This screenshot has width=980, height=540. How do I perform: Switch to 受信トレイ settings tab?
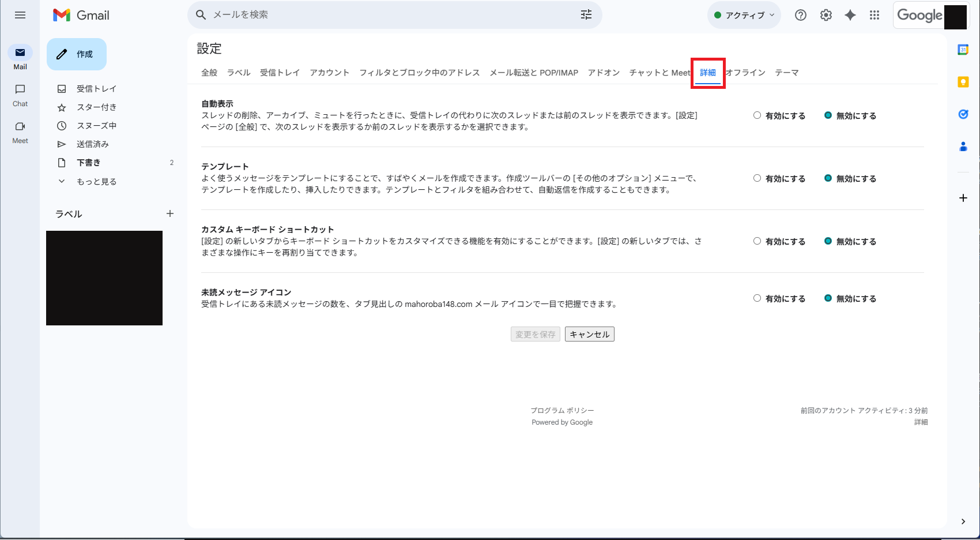(x=280, y=73)
